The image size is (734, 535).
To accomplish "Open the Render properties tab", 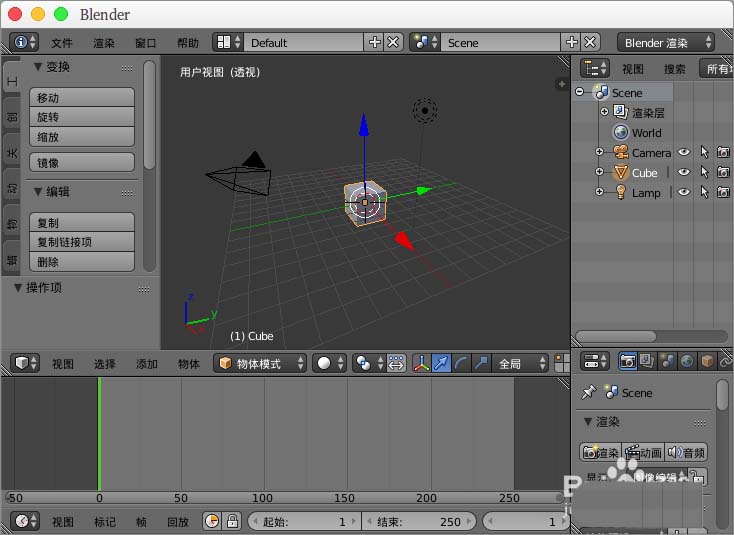I will (x=627, y=361).
